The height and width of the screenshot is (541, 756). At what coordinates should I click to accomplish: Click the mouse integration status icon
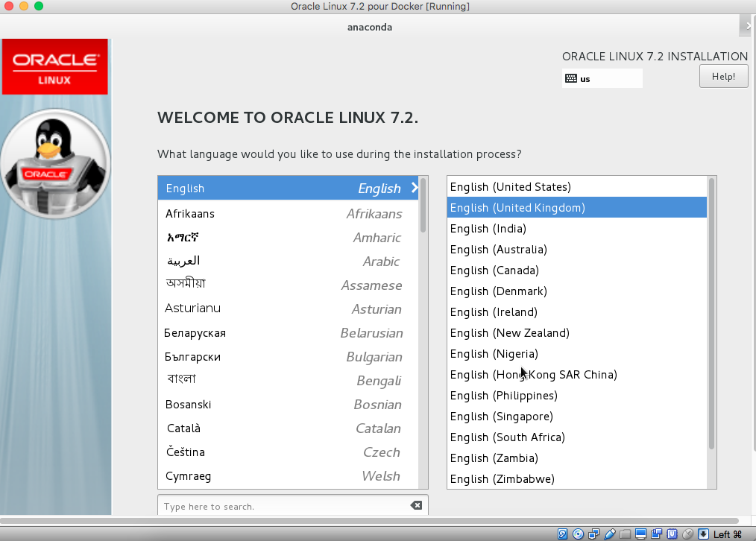tap(687, 534)
